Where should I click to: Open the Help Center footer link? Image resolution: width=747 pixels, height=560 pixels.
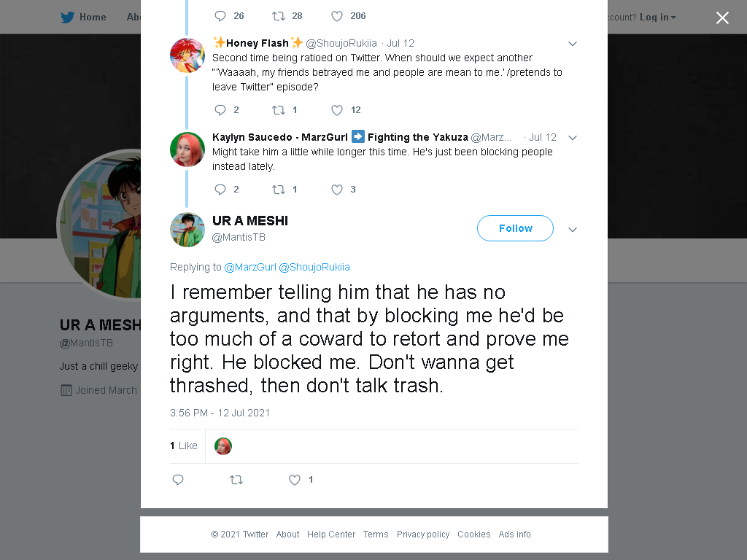click(x=331, y=534)
